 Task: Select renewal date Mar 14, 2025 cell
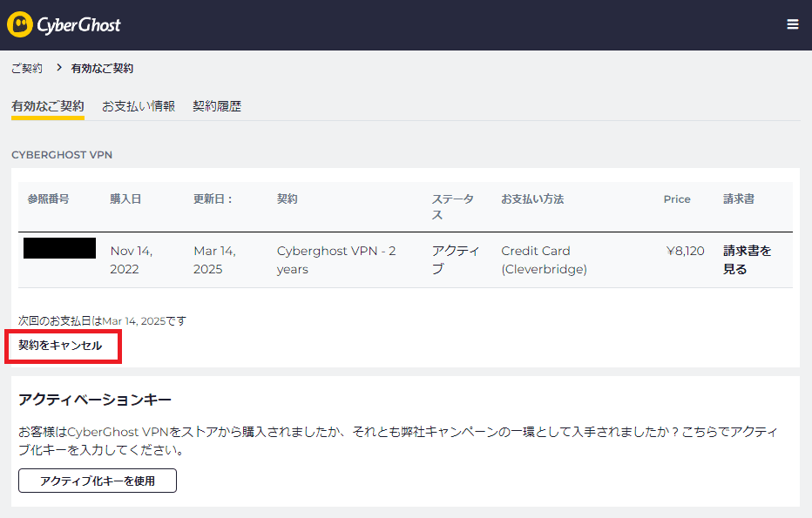point(214,259)
